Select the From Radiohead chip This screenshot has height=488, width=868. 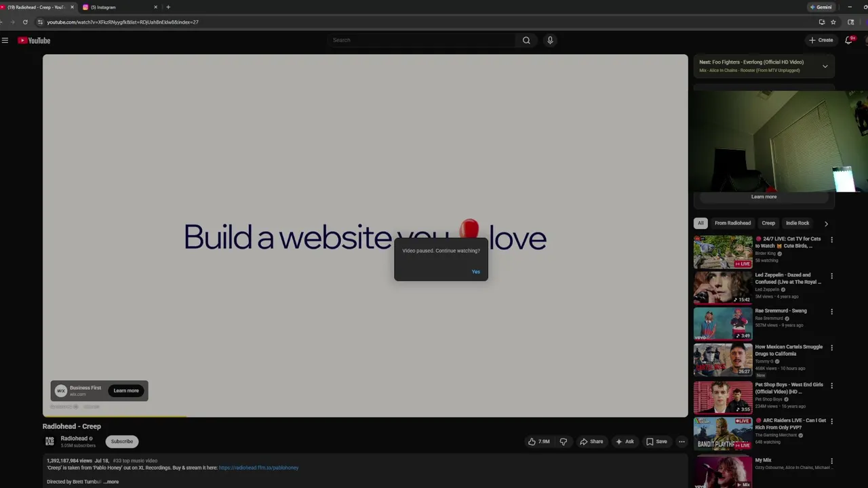pyautogui.click(x=732, y=223)
